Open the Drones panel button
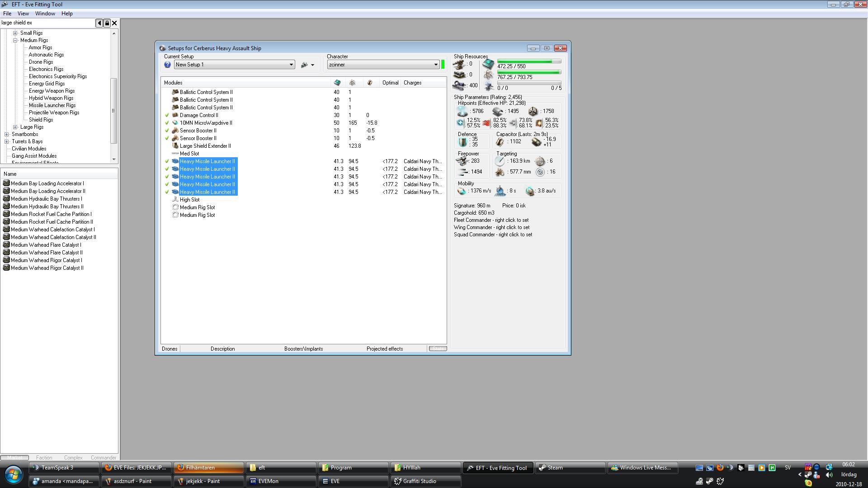The height and width of the screenshot is (488, 868). click(170, 349)
